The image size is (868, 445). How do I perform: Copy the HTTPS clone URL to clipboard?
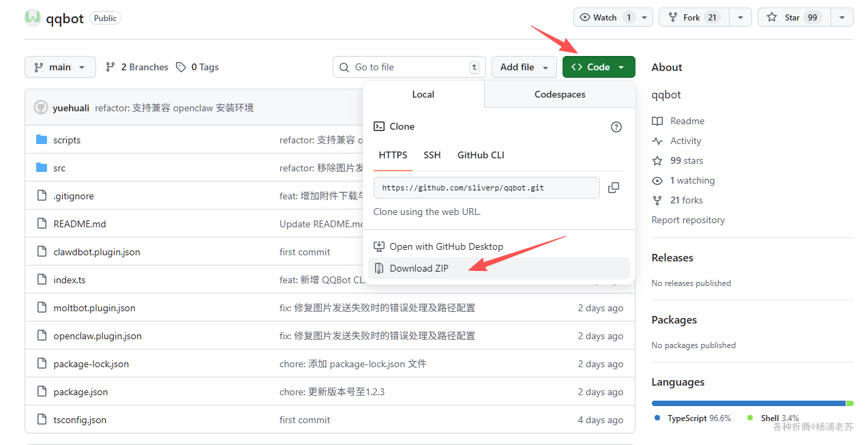[x=614, y=188]
